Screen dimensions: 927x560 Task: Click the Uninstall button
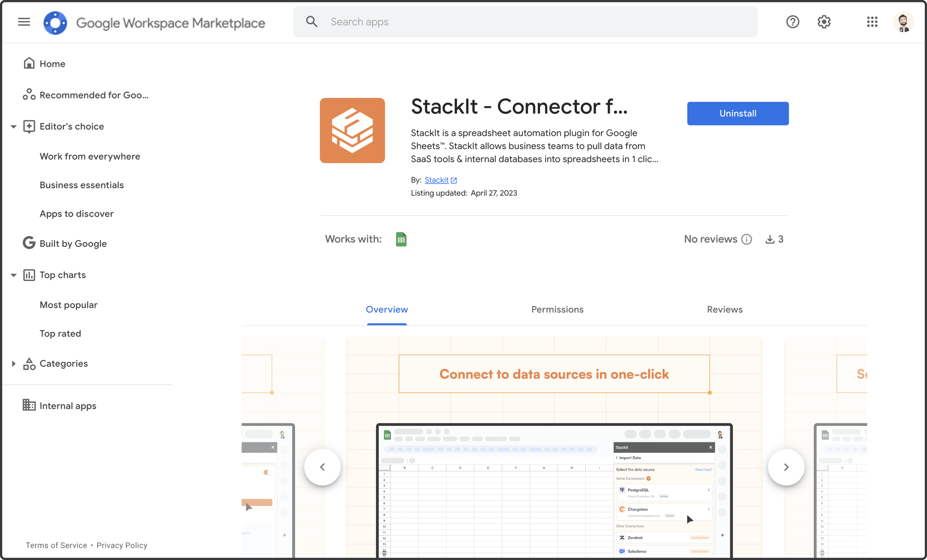[x=737, y=114]
